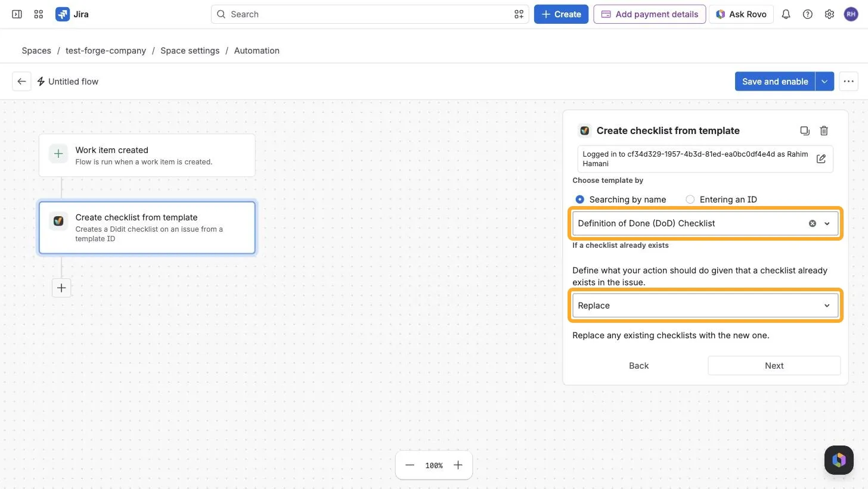This screenshot has height=489, width=868.
Task: Select the Work item created trigger card
Action: point(147,155)
